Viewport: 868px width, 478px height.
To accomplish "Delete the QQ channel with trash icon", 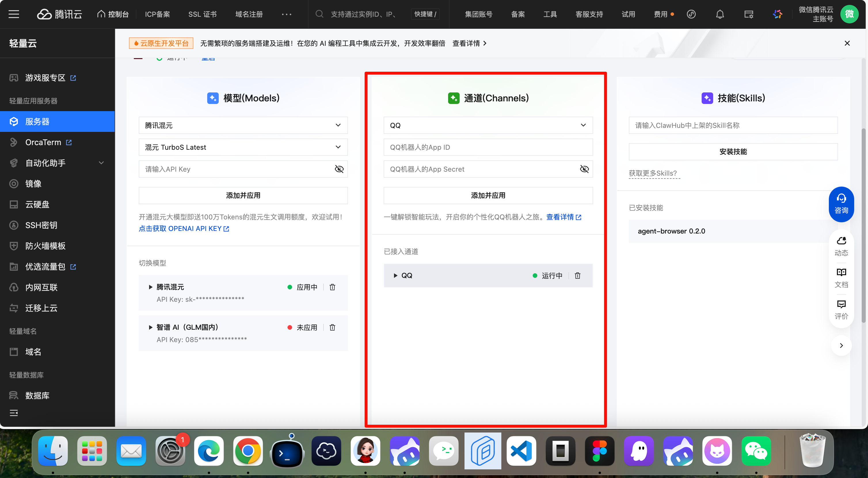I will point(578,275).
